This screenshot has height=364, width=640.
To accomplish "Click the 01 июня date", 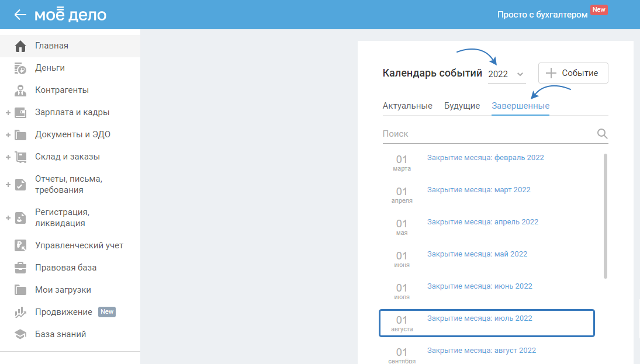I will click(x=402, y=259).
